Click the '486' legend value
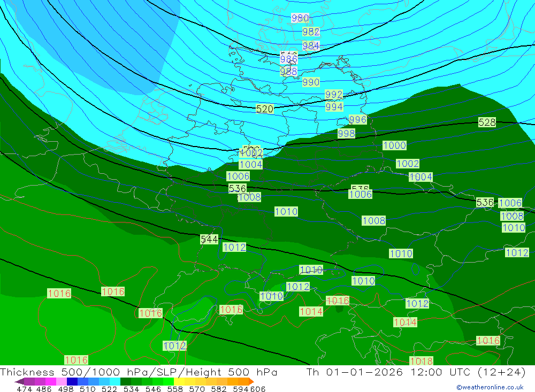The image size is (535, 392). click(44, 389)
